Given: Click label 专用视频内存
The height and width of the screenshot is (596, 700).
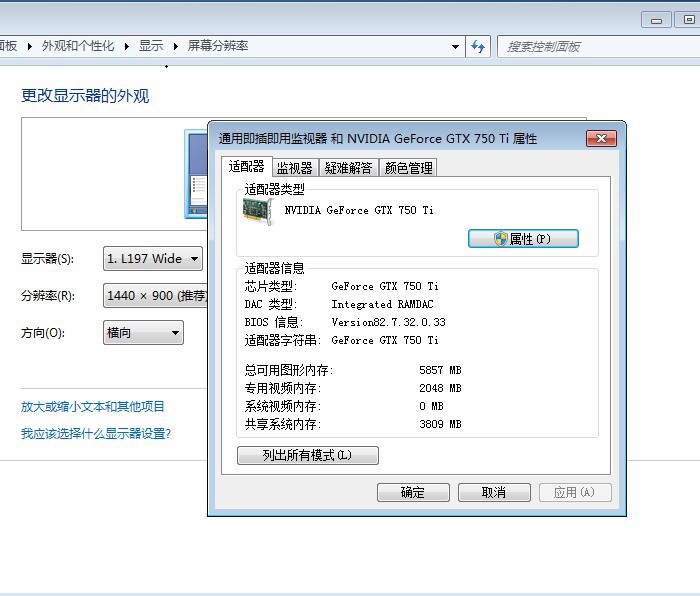Looking at the screenshot, I should (x=283, y=388).
